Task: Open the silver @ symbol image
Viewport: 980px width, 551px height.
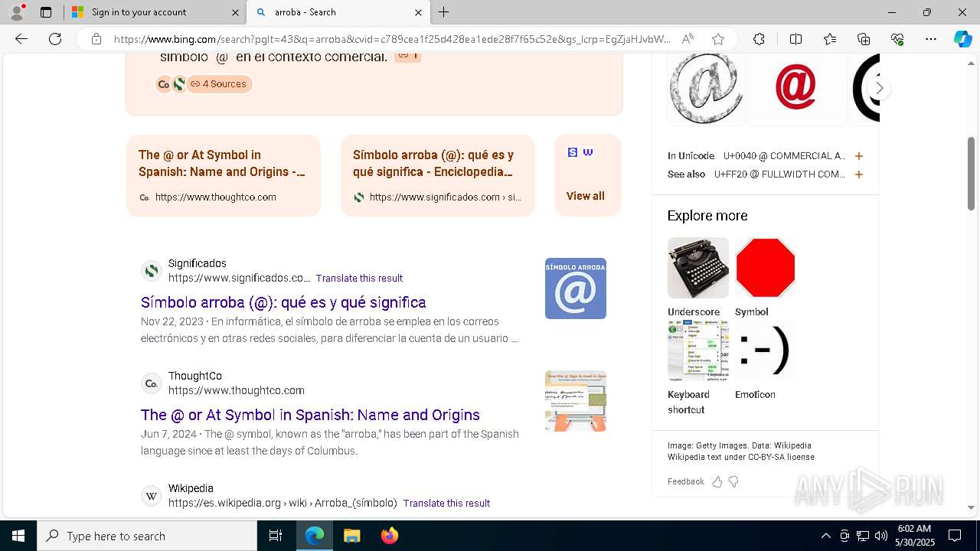Action: (706, 88)
